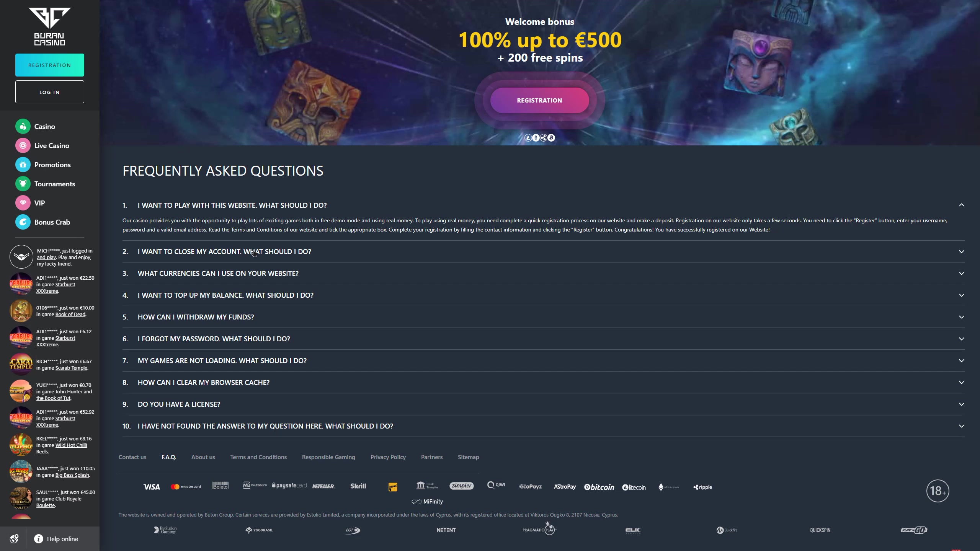Click the Promotions gift icon

(x=23, y=165)
